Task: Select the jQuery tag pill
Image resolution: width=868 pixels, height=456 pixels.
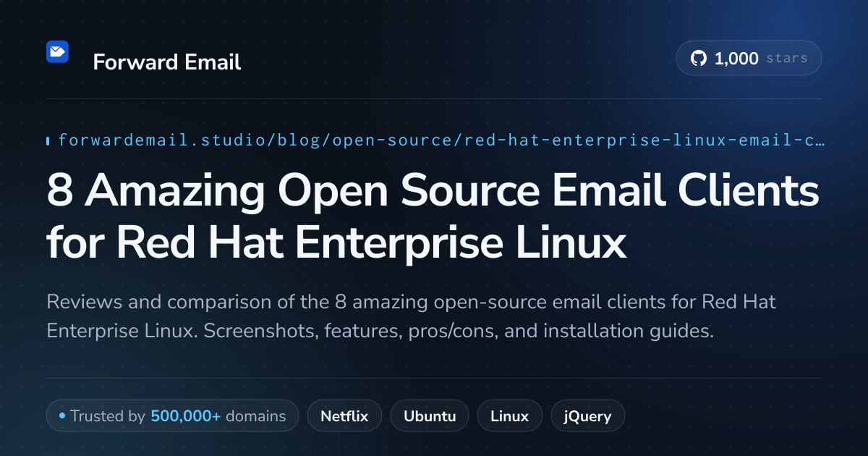Action: (x=588, y=416)
